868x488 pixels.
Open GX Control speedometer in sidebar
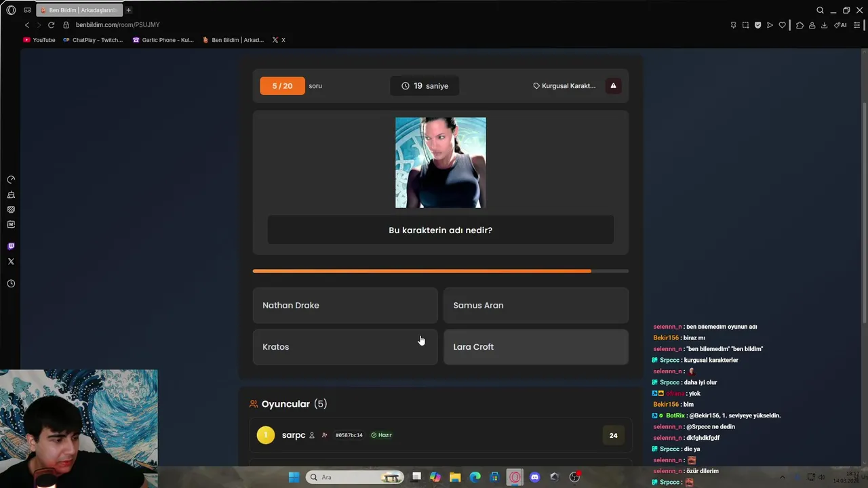pyautogui.click(x=11, y=180)
